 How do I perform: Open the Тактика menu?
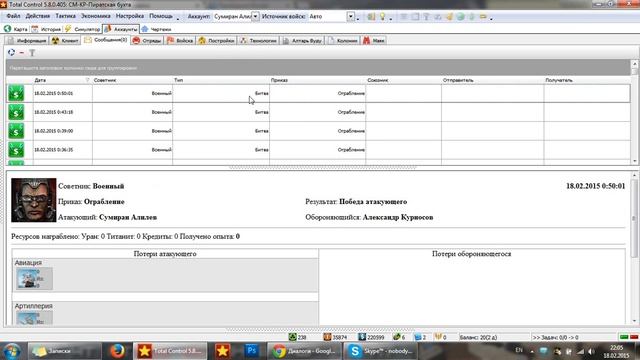(x=65, y=16)
